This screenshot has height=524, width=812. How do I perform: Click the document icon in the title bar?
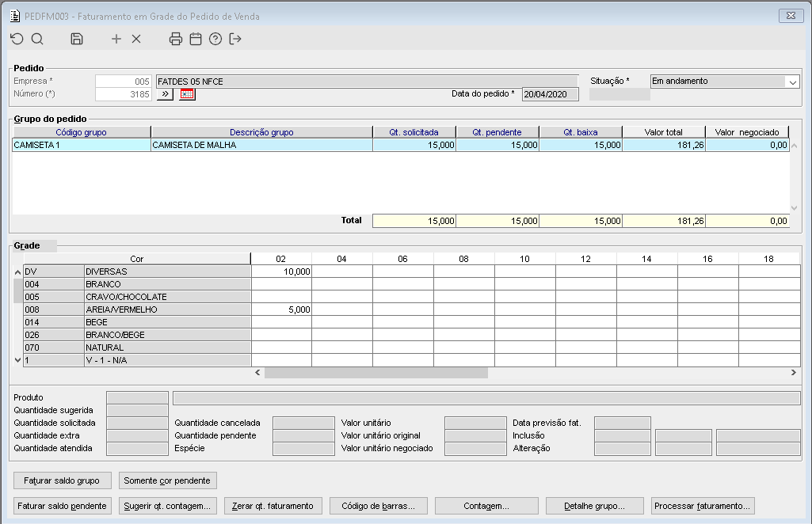pos(16,16)
